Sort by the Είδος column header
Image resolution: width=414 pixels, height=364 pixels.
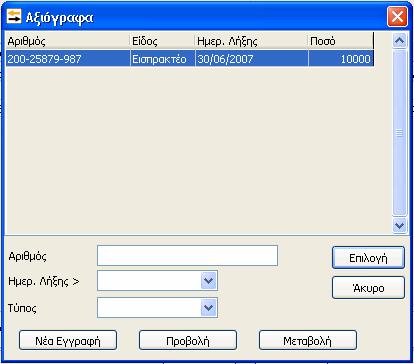tap(162, 41)
